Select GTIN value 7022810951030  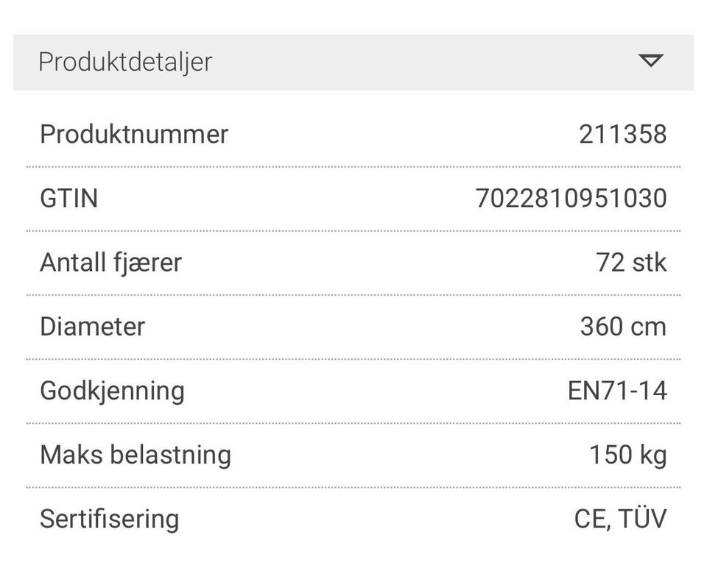[x=571, y=199]
